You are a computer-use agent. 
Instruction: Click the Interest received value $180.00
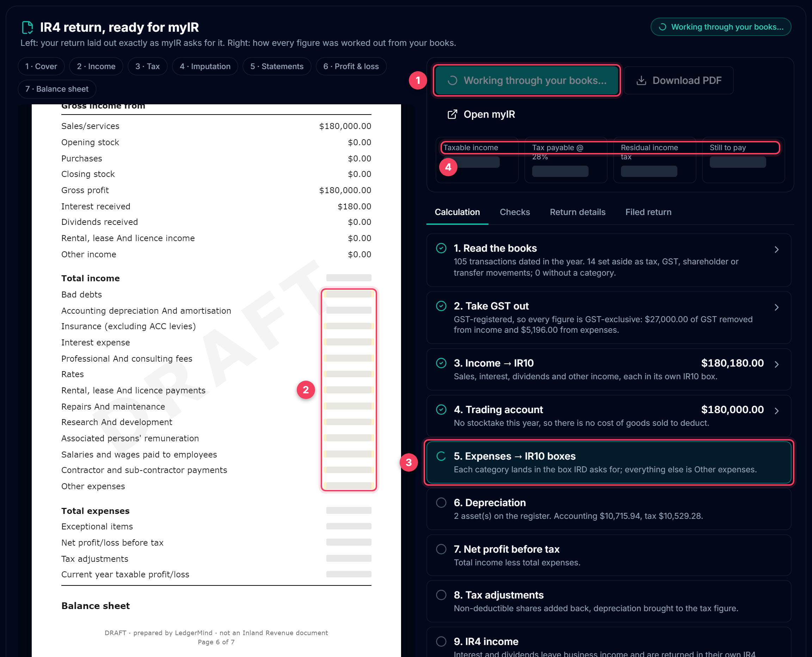point(354,207)
